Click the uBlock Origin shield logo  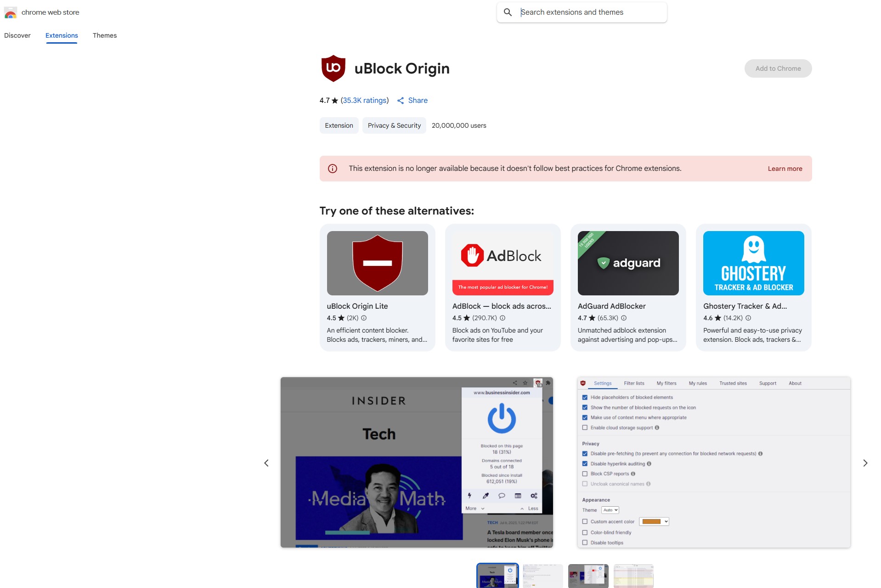tap(333, 68)
